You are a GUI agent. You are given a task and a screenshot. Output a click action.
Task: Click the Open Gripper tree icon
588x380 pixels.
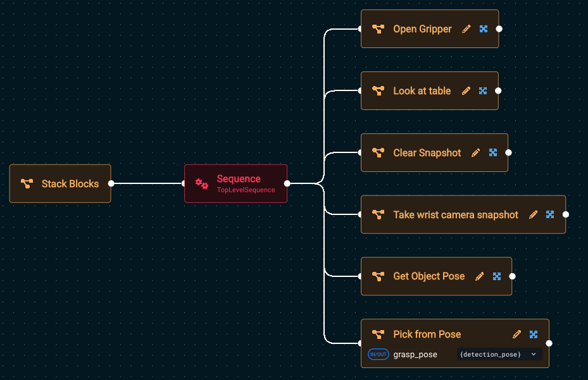pos(378,29)
